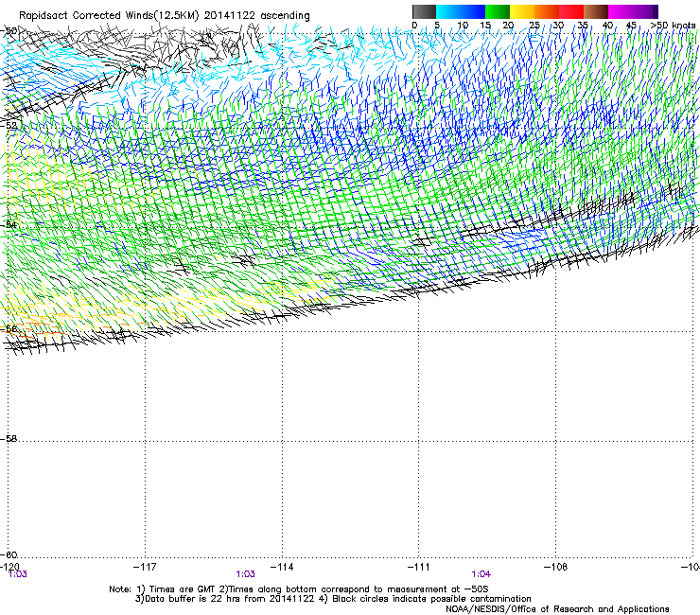Click the latitude label '-52'
Image resolution: width=700 pixels, height=615 pixels.
(9, 126)
